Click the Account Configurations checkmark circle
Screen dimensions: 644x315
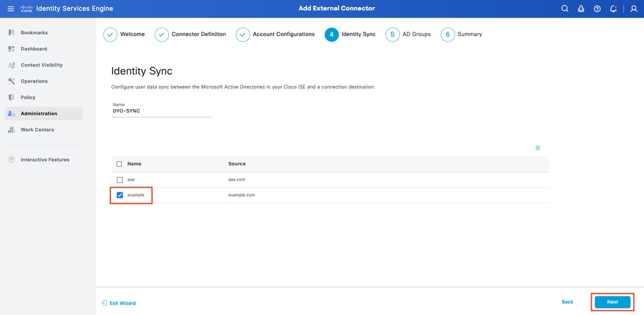point(243,35)
